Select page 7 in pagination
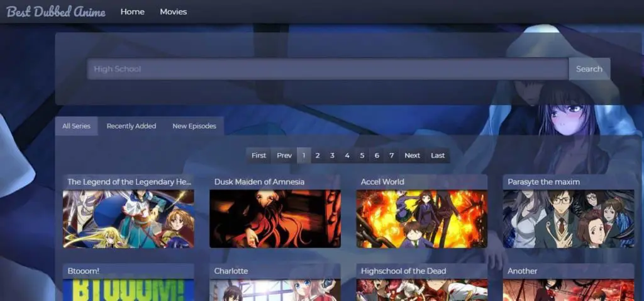Viewport: 644px width, 301px height. pyautogui.click(x=391, y=156)
